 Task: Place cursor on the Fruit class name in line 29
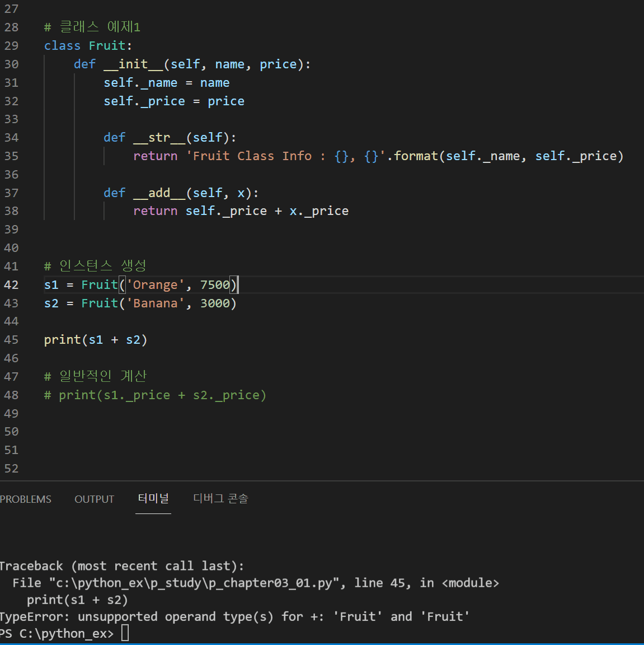click(107, 46)
